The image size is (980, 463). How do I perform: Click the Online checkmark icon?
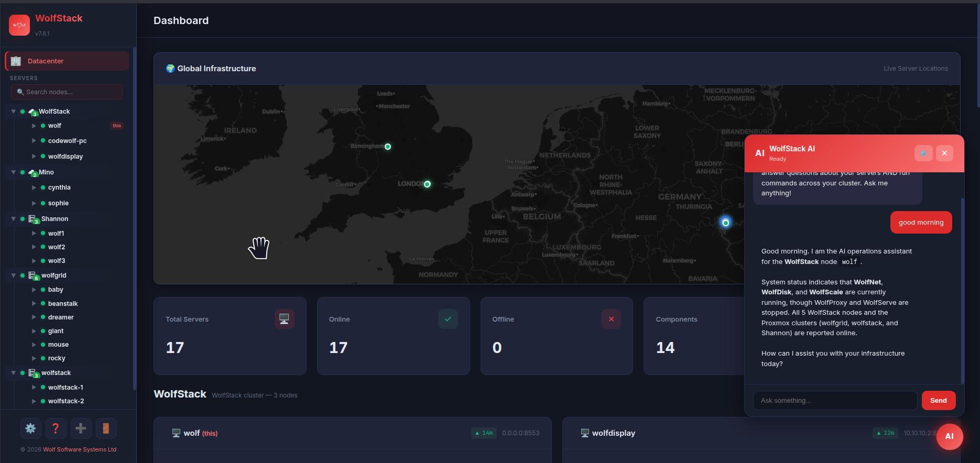(448, 319)
